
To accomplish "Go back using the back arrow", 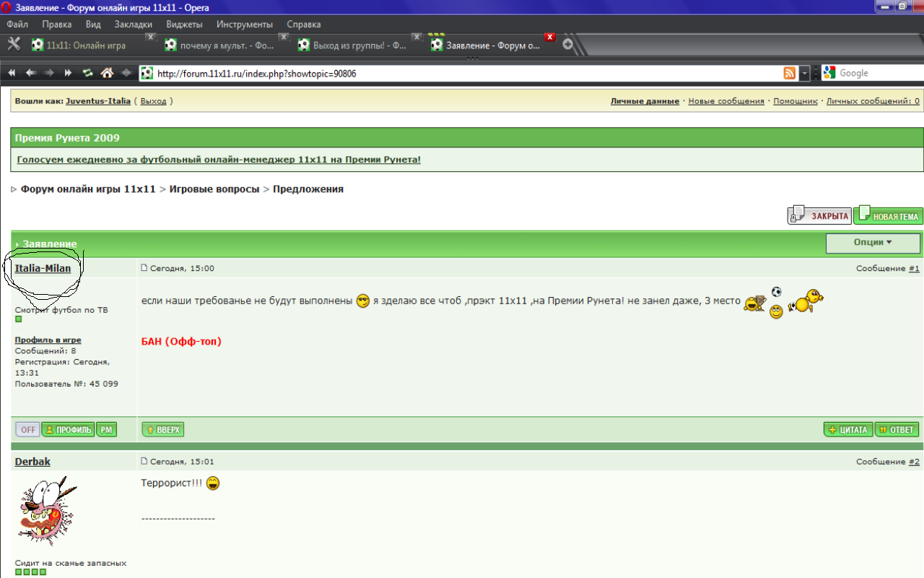I will (x=31, y=73).
